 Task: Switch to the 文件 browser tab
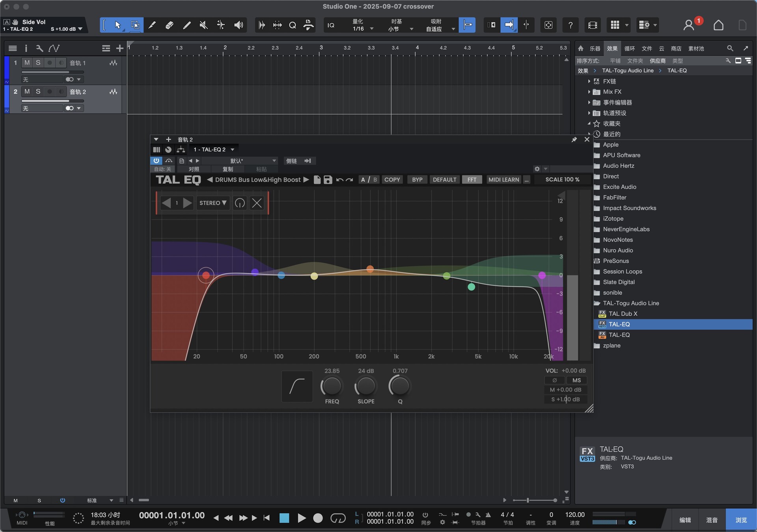coord(647,49)
